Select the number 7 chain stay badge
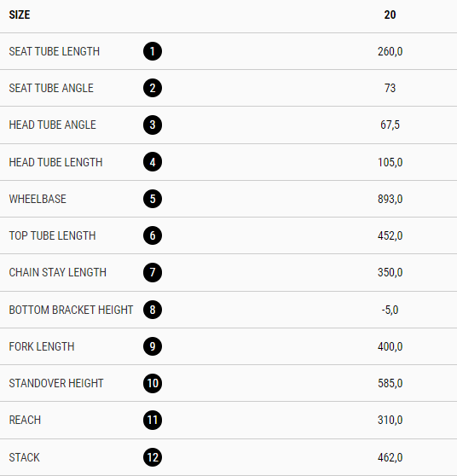 click(153, 272)
